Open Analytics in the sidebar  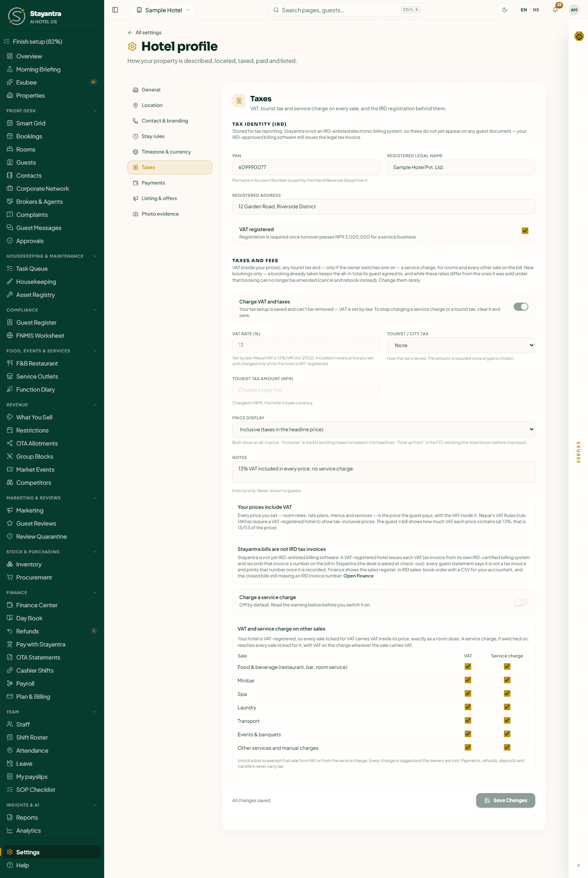tap(52, 831)
